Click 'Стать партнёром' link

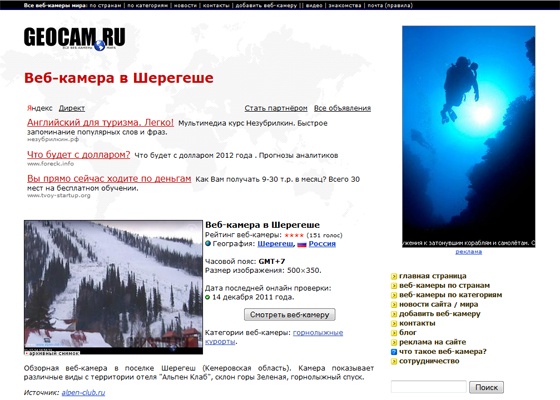(x=276, y=108)
